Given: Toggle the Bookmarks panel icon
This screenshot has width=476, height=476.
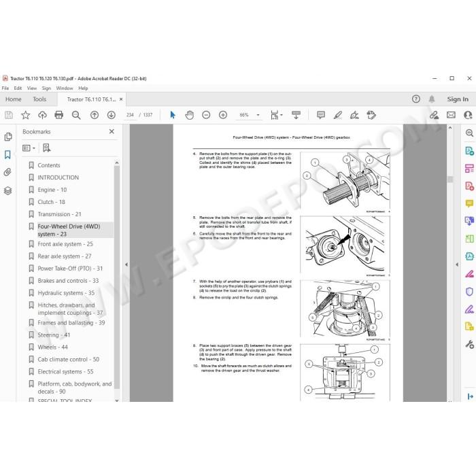Looking at the screenshot, I should pyautogui.click(x=7, y=154).
